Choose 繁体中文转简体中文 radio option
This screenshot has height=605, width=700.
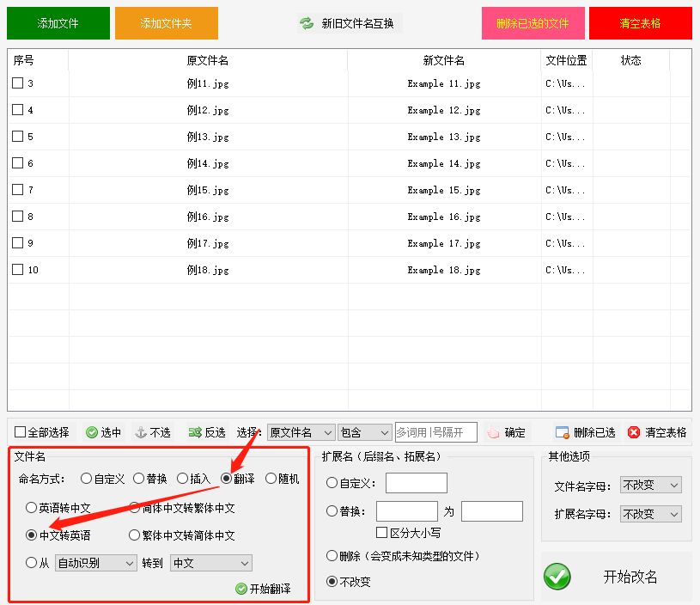(x=134, y=535)
